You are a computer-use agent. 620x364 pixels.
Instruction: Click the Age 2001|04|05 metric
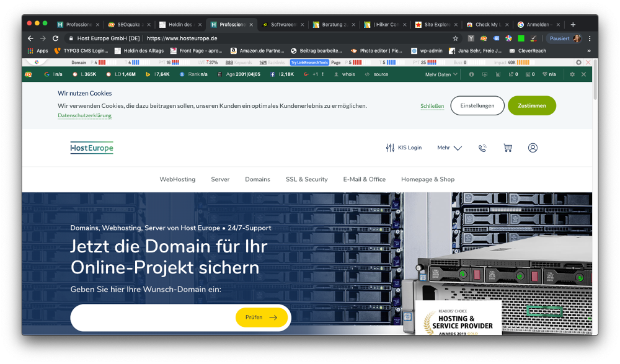click(x=239, y=74)
